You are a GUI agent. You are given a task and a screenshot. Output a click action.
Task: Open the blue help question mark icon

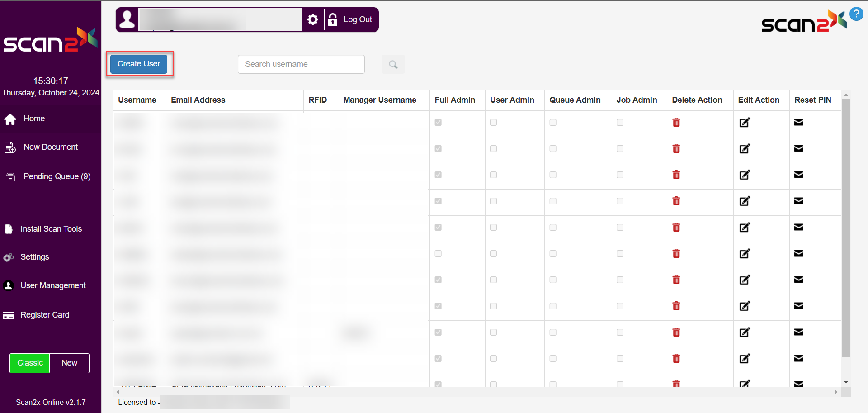(856, 14)
